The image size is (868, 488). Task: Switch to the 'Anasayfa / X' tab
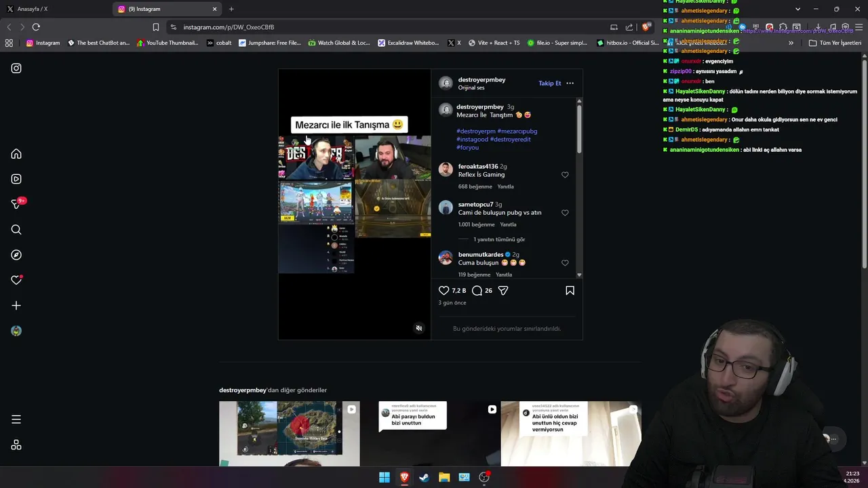pyautogui.click(x=56, y=9)
